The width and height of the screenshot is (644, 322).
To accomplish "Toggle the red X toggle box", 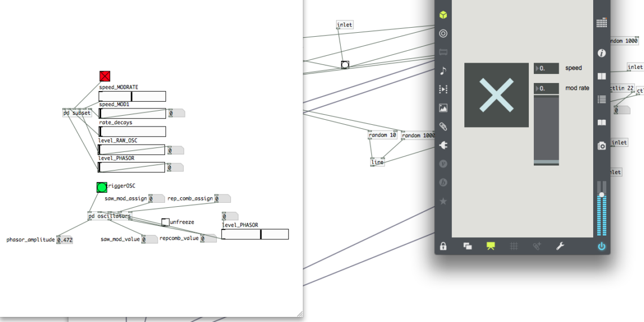I will coord(105,76).
